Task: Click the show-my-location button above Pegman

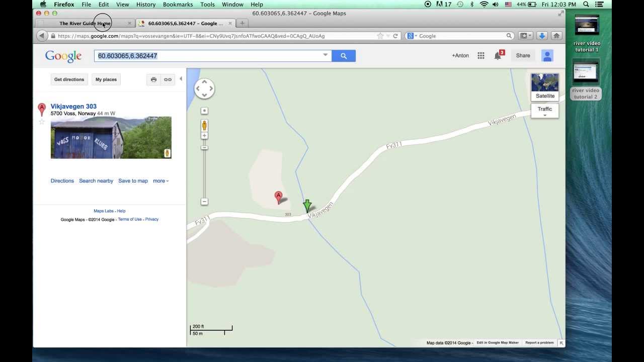Action: click(x=204, y=111)
